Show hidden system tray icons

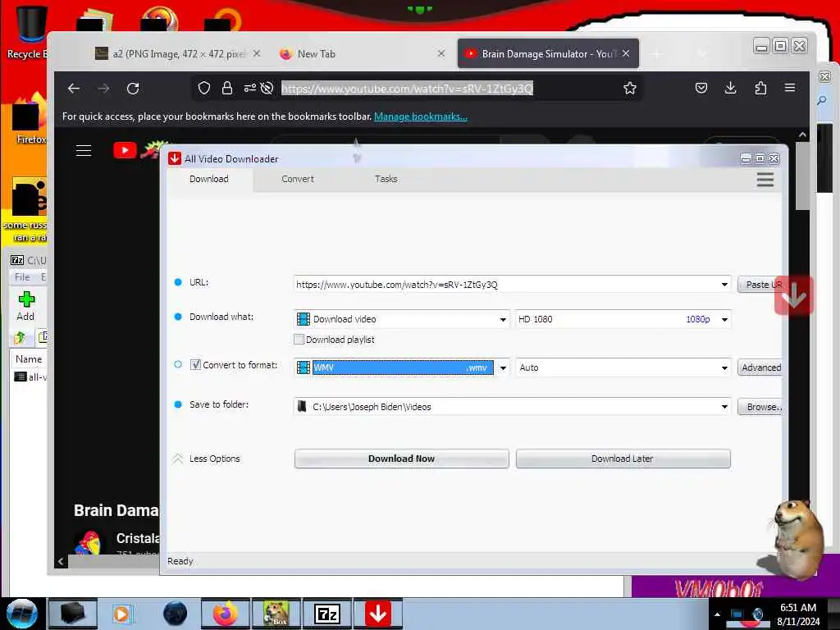[x=717, y=614]
